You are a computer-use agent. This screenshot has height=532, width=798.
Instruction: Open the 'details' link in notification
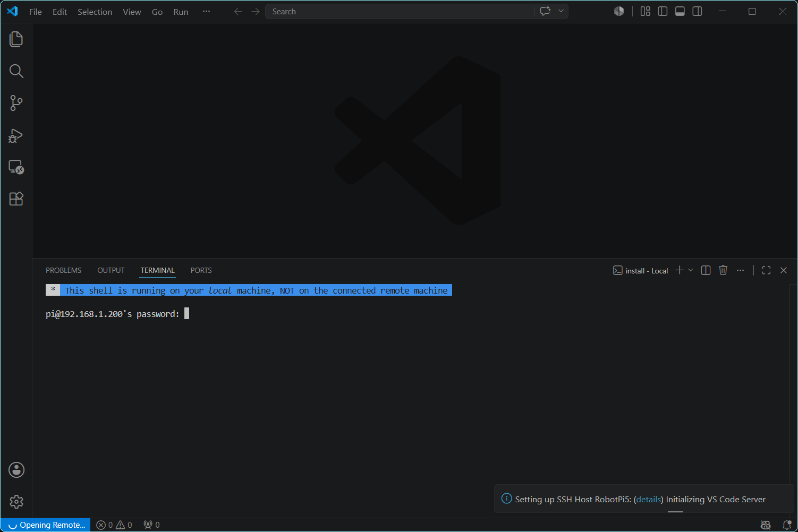[x=649, y=499]
